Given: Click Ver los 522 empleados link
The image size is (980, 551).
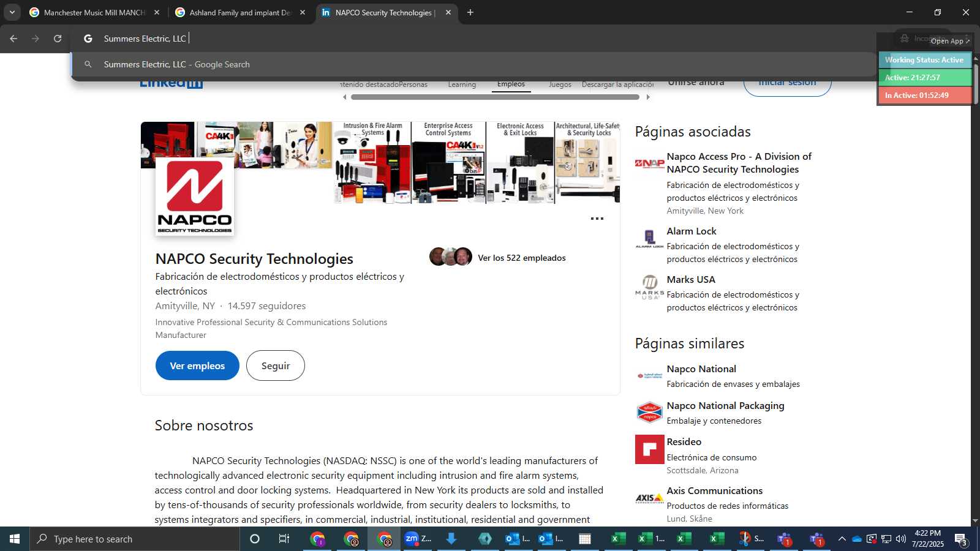Looking at the screenshot, I should tap(522, 258).
